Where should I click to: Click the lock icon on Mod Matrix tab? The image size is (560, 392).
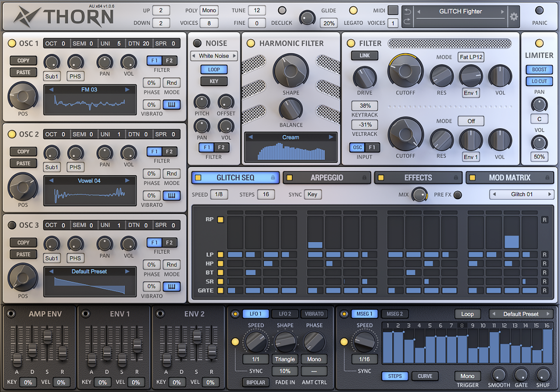coord(547,178)
